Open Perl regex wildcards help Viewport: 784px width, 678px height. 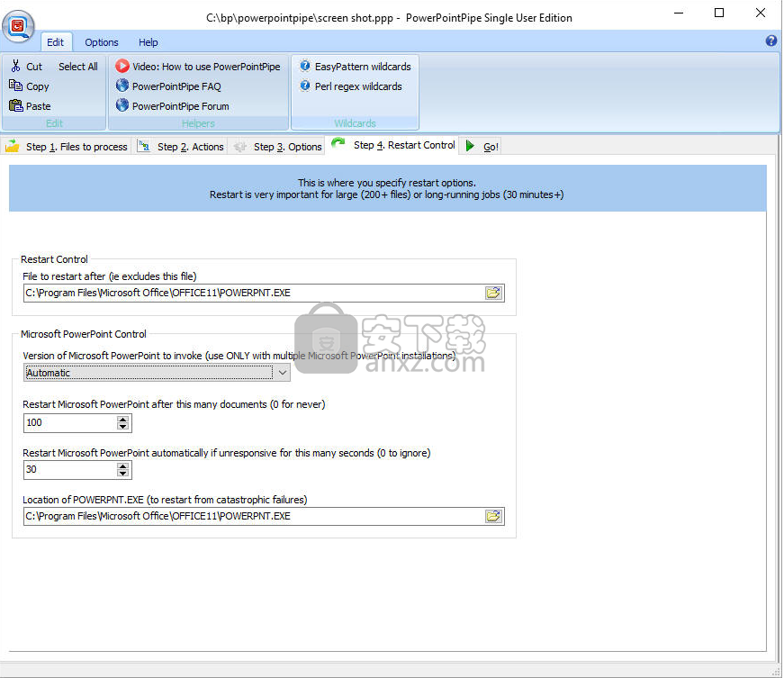click(x=358, y=86)
